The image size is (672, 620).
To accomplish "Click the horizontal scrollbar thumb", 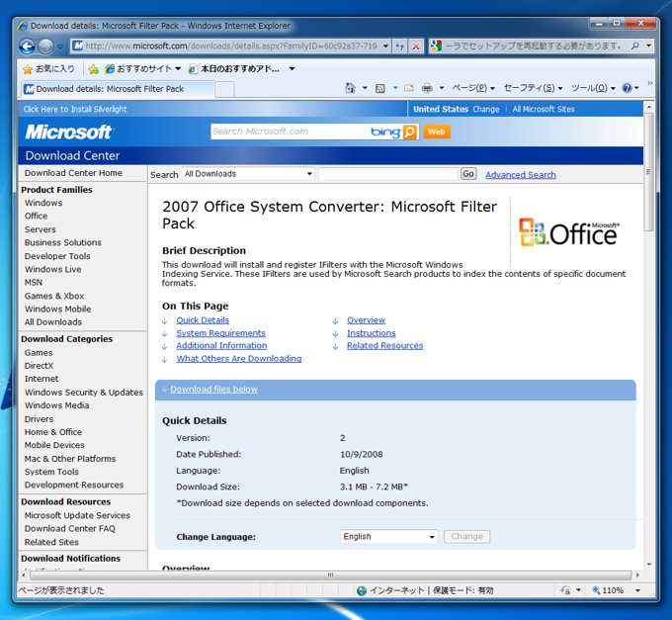I will pyautogui.click(x=330, y=575).
